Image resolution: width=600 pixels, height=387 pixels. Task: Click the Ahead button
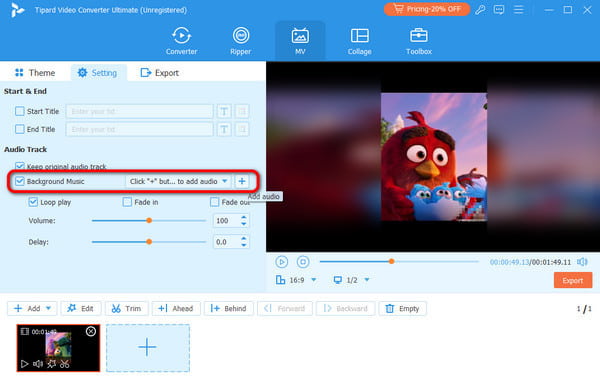pyautogui.click(x=176, y=308)
